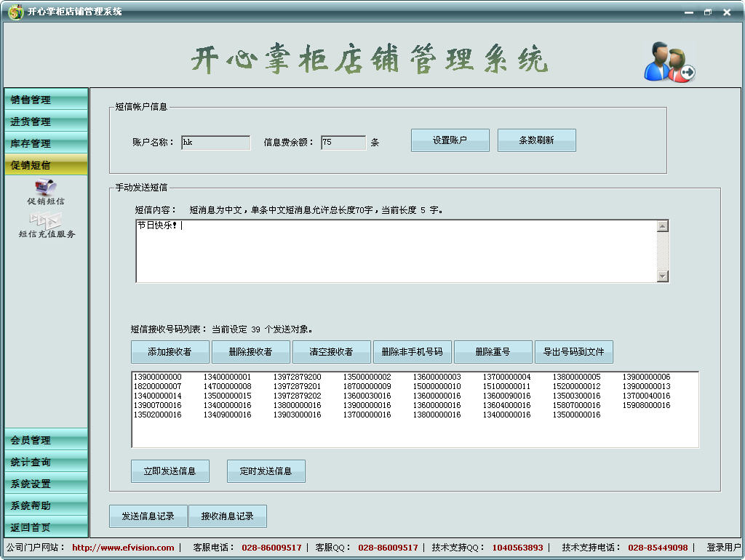Restore the window using title bar button
The width and height of the screenshot is (745, 560).
pyautogui.click(x=708, y=12)
